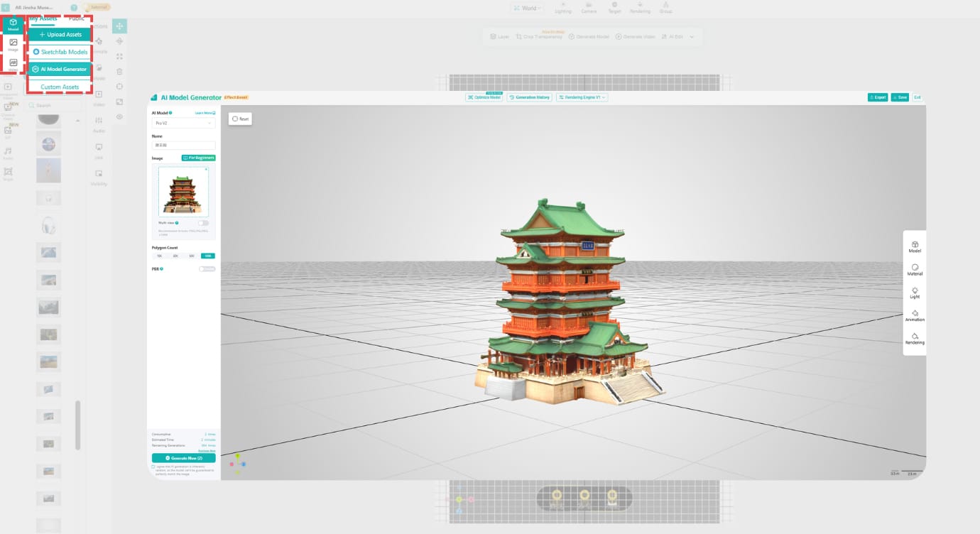
Task: Click the Layer tool in editor toolbar
Action: pos(499,36)
